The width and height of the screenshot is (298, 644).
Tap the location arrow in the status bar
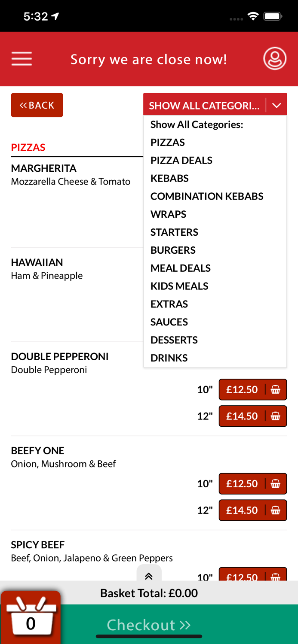click(55, 15)
